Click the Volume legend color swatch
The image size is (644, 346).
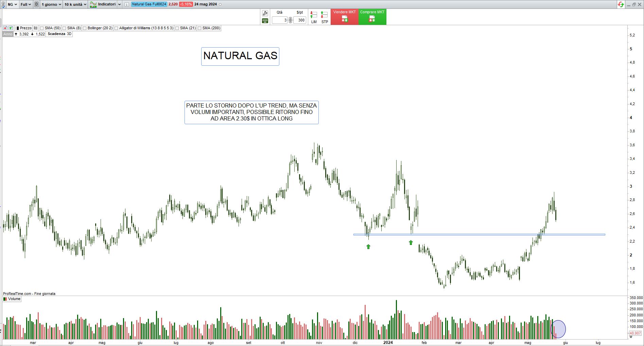click(5, 299)
